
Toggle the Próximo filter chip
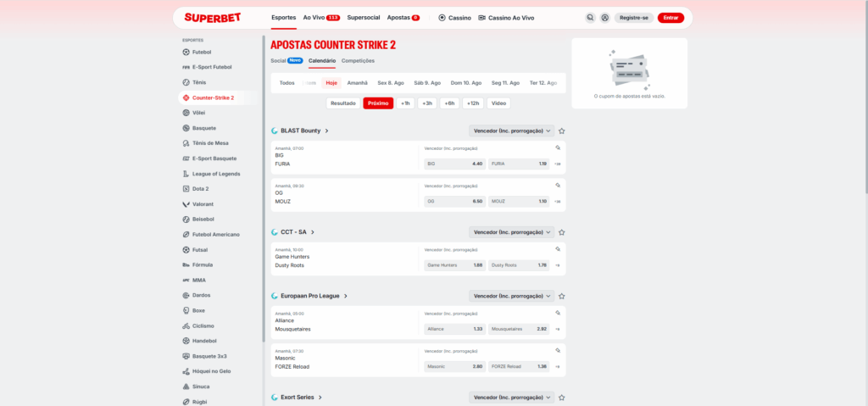378,103
